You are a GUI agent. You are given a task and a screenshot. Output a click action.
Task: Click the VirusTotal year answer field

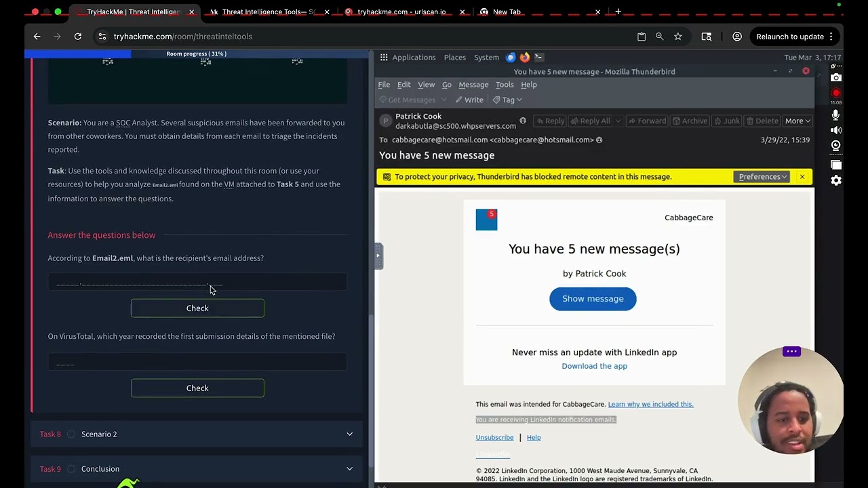(x=197, y=363)
